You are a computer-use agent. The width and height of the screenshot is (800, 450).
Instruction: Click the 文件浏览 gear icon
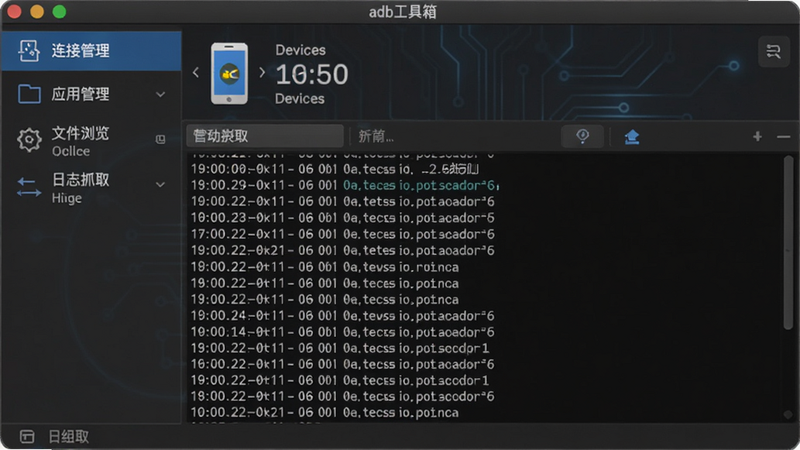click(x=29, y=140)
